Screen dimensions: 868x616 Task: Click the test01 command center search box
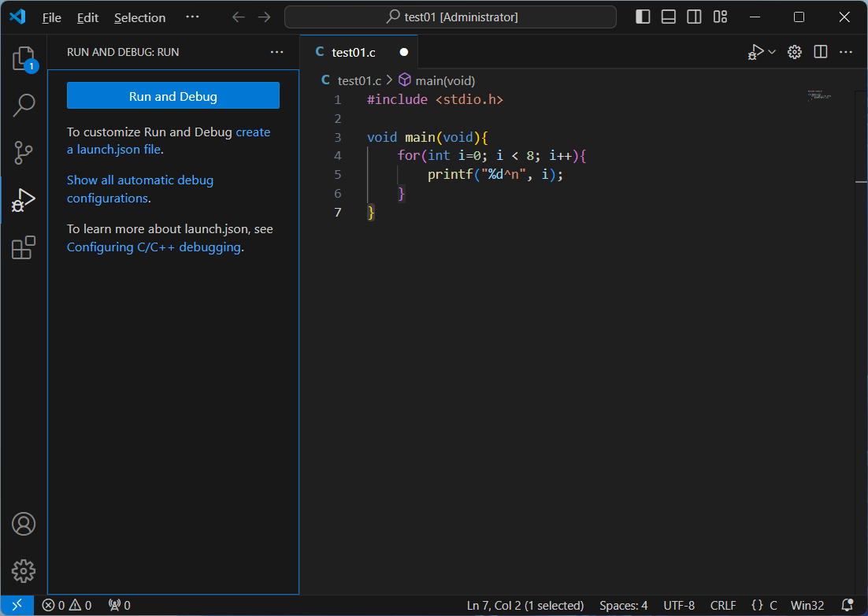click(450, 17)
